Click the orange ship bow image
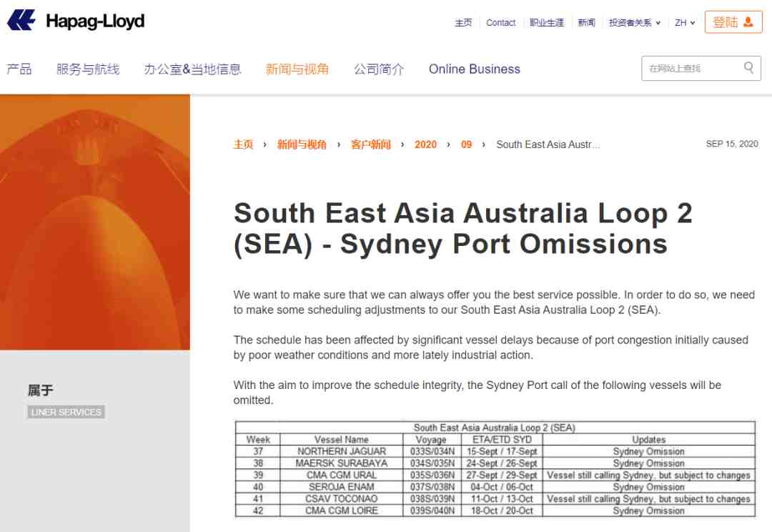772x532 pixels. [x=95, y=222]
